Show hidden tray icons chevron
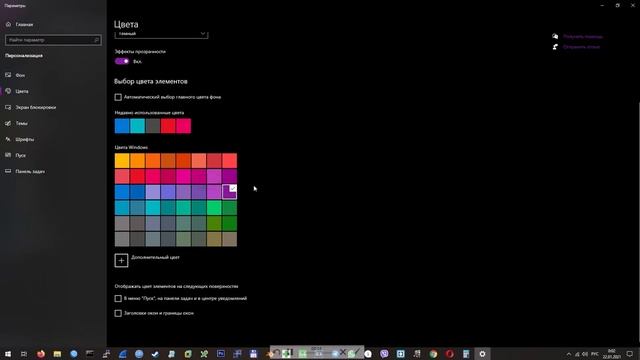 point(569,354)
